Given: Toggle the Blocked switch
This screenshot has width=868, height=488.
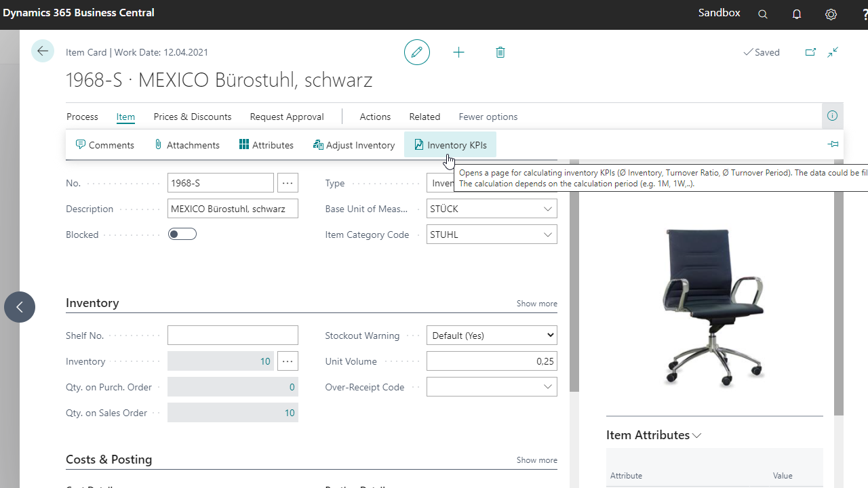Looking at the screenshot, I should click(182, 235).
